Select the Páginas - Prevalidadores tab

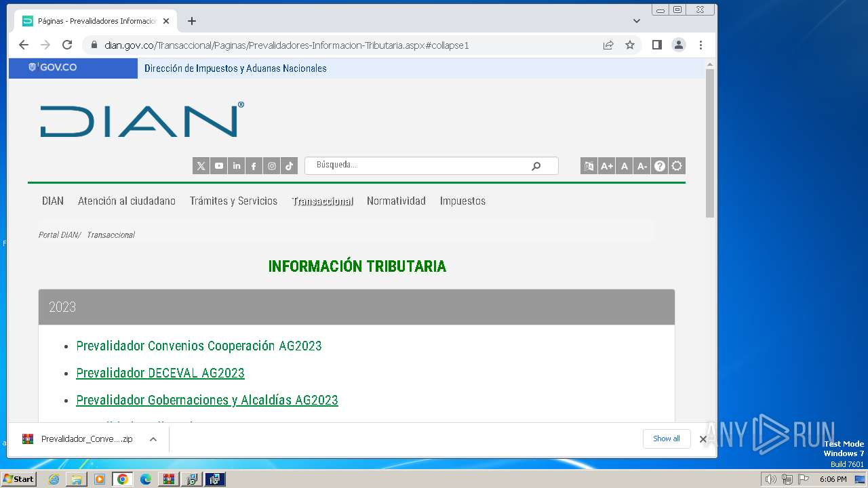[95, 21]
